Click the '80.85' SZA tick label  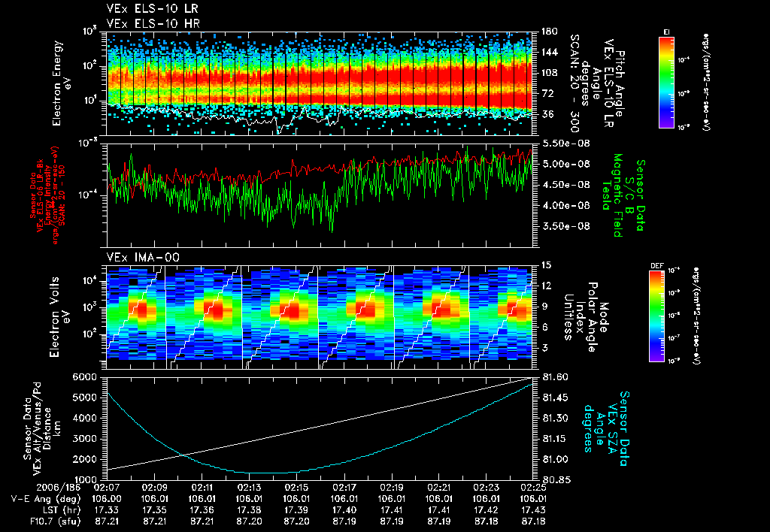pyautogui.click(x=556, y=479)
